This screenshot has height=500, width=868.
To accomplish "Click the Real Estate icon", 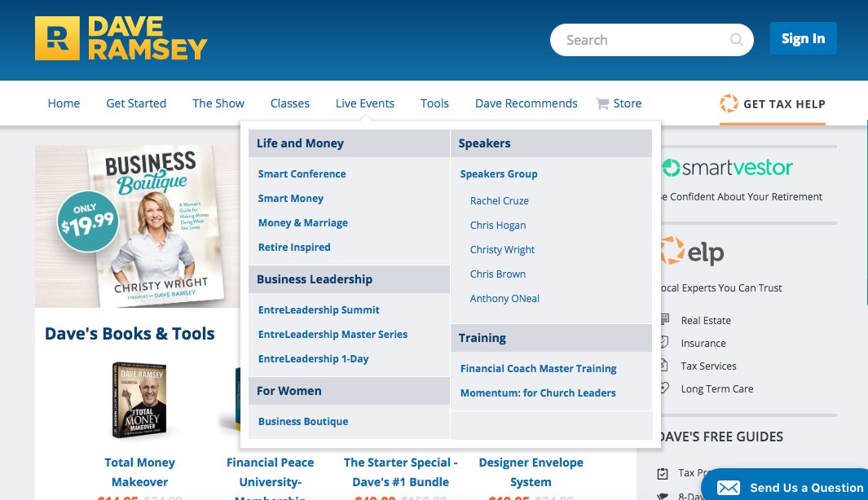I will coord(665,320).
